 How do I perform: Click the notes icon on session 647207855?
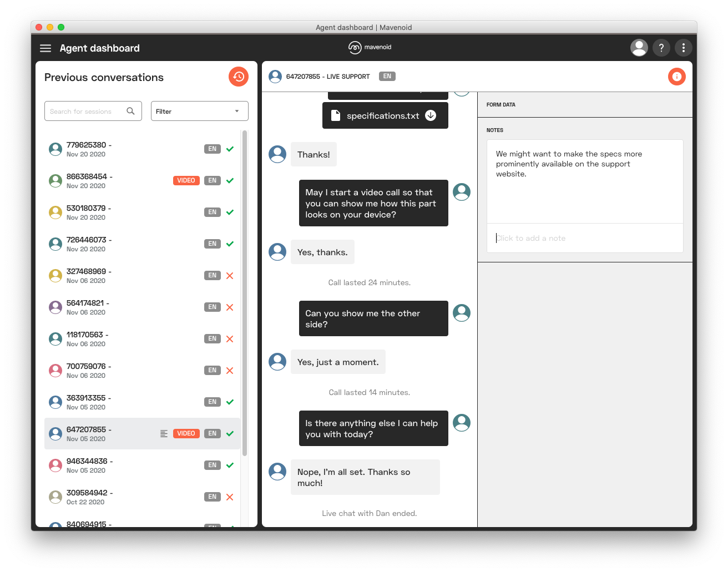pyautogui.click(x=164, y=433)
